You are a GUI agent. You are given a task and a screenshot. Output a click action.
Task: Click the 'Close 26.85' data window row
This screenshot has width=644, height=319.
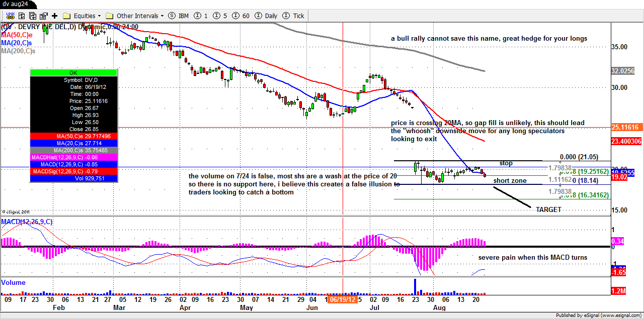point(73,129)
